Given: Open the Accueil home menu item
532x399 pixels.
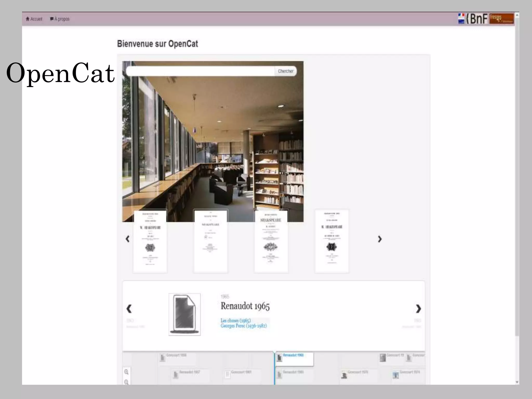Looking at the screenshot, I should pyautogui.click(x=34, y=19).
